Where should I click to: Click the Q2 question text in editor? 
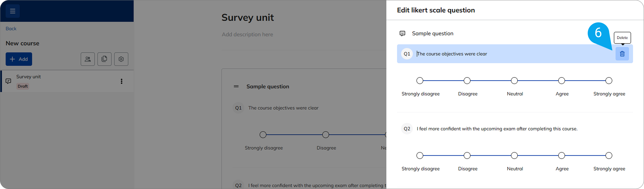pyautogui.click(x=497, y=129)
